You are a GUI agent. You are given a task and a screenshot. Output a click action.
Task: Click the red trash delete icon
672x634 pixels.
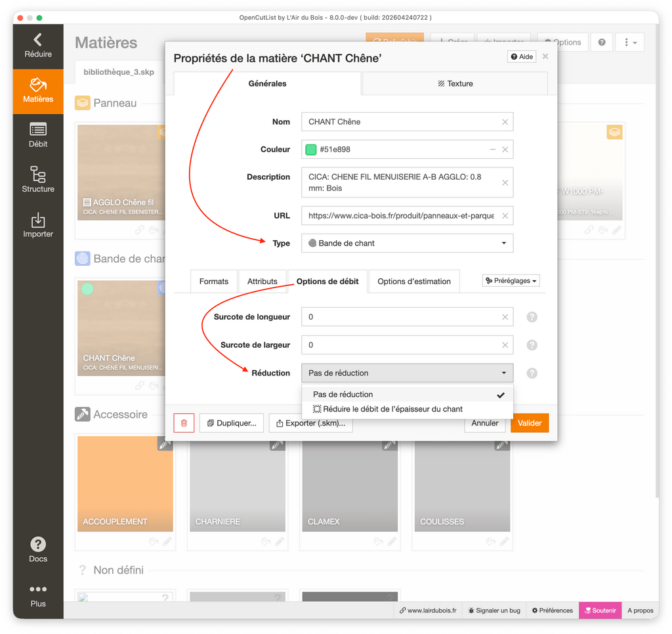click(184, 423)
